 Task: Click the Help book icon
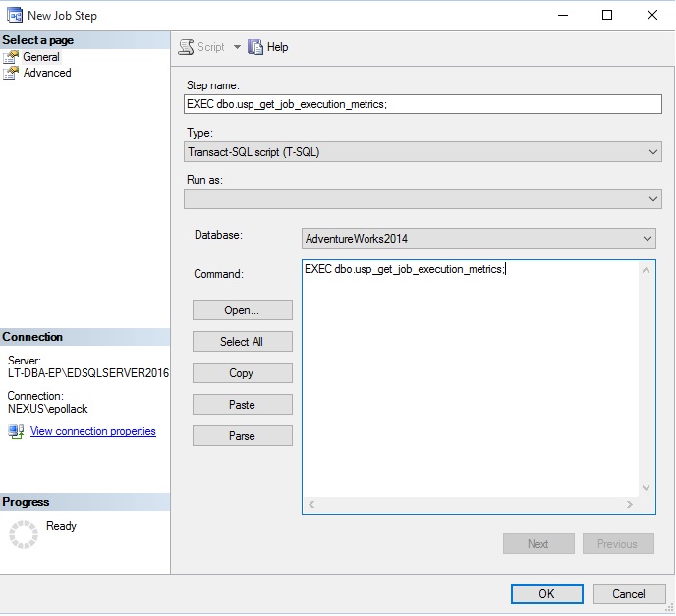(x=255, y=47)
